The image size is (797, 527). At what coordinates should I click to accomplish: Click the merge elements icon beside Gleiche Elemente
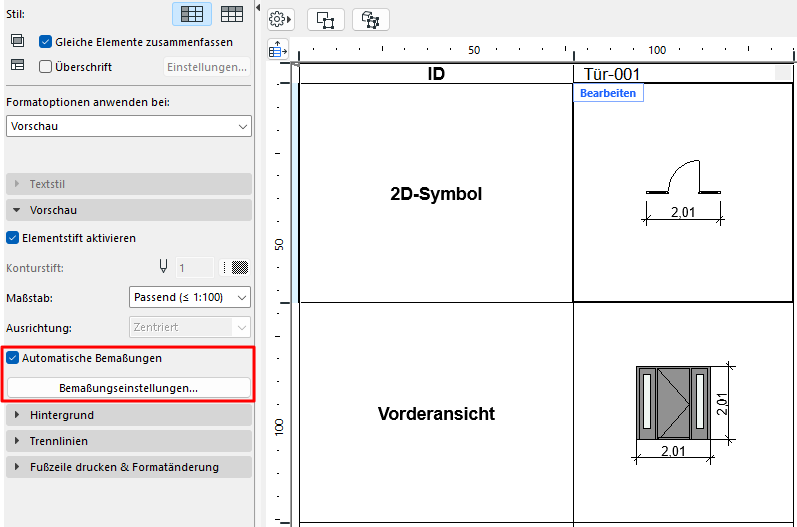coord(17,41)
